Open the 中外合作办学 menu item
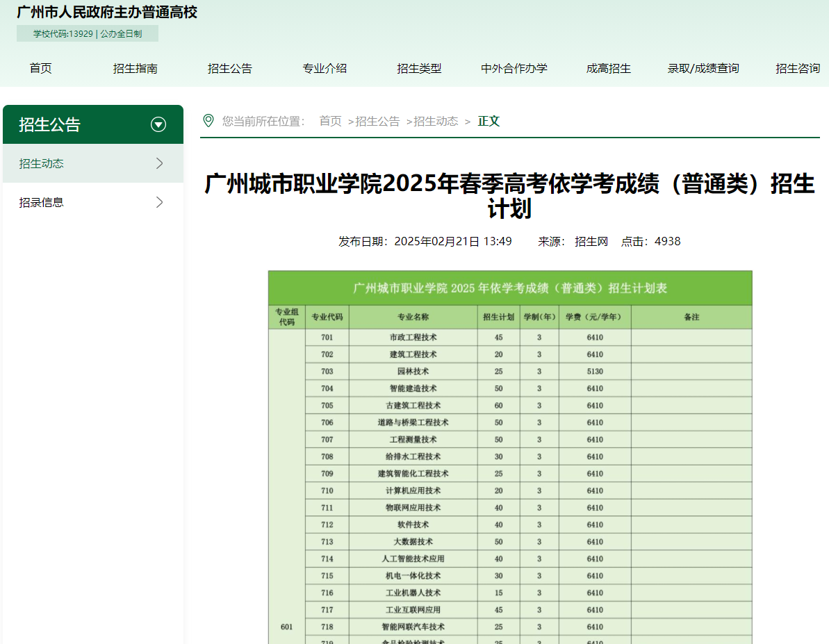829x644 pixels. coord(514,68)
